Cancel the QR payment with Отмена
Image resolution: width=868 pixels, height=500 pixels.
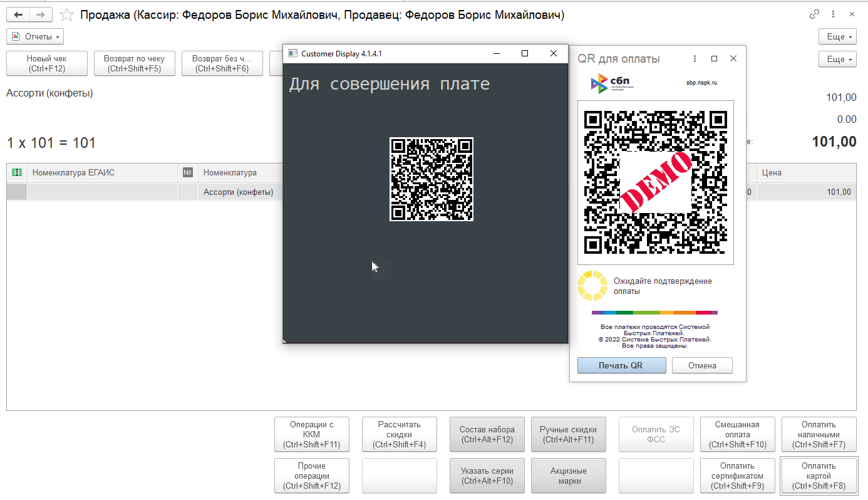pos(702,365)
